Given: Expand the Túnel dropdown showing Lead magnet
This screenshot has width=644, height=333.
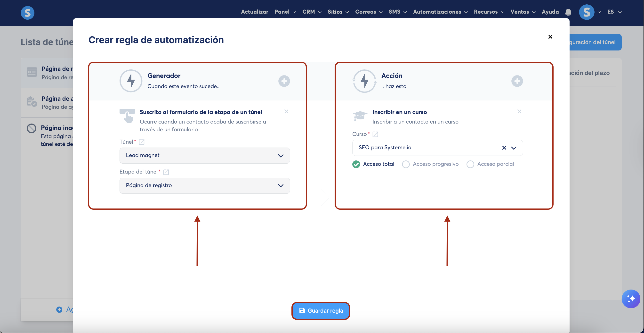Looking at the screenshot, I should (x=204, y=156).
